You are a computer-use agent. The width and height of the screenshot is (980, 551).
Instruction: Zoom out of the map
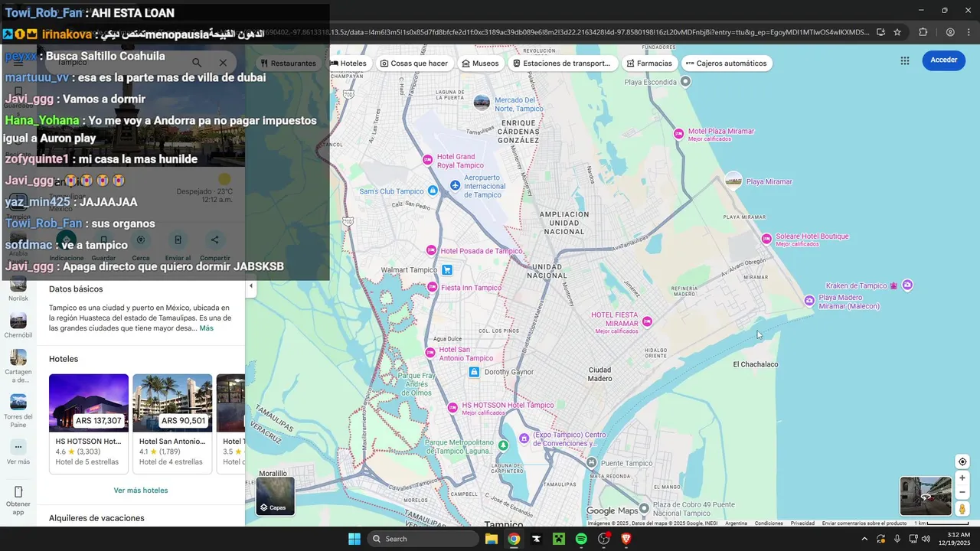click(x=962, y=492)
